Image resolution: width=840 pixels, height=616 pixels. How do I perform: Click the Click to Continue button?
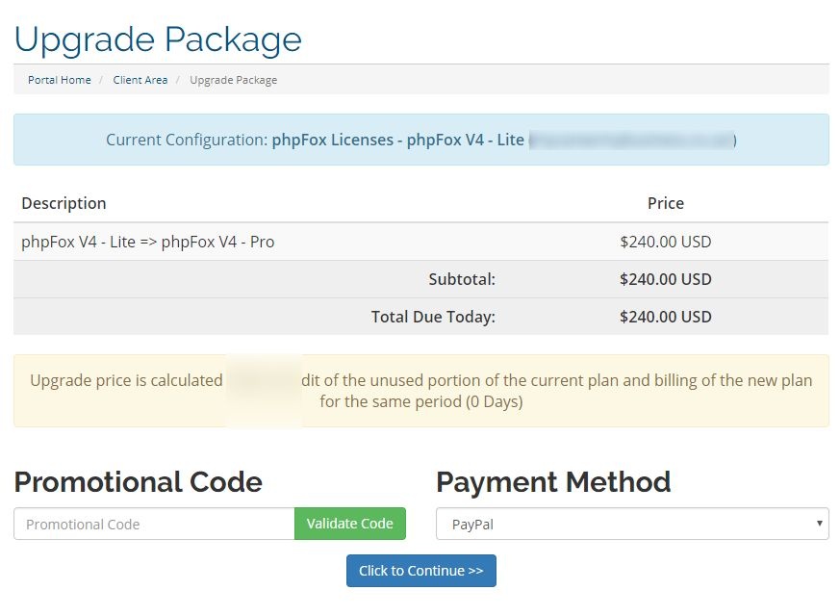pyautogui.click(x=420, y=571)
